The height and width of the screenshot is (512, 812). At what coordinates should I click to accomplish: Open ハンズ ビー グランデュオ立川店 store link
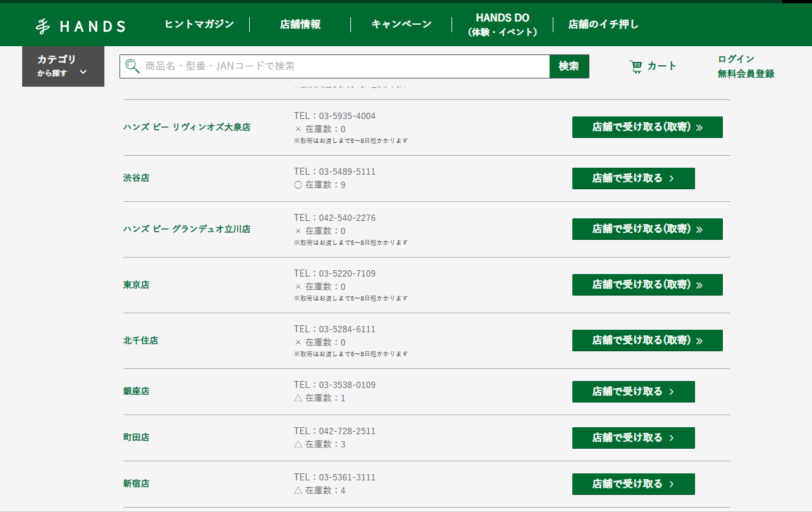coord(187,229)
